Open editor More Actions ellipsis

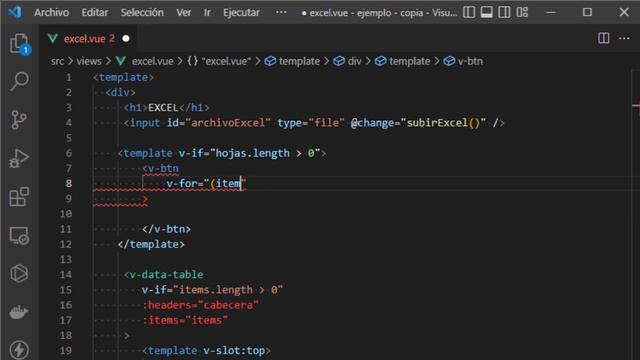[x=624, y=38]
